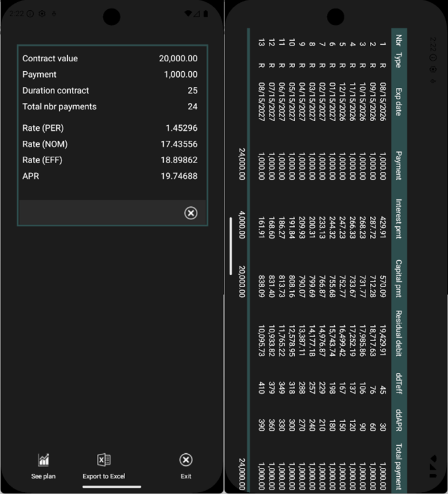Click the Residual debit column header
This screenshot has height=494, width=448.
coord(399,333)
